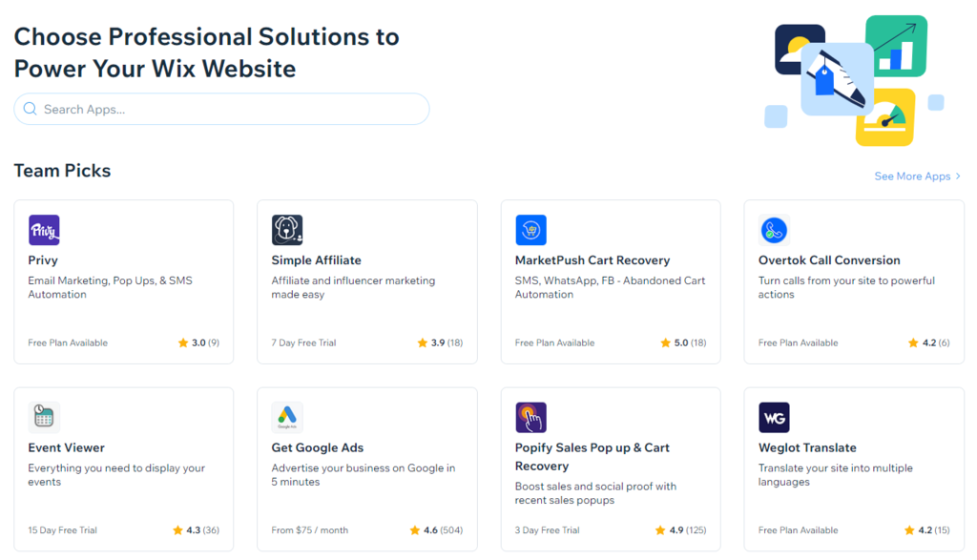The height and width of the screenshot is (560, 977).
Task: Click the Popify pointer-click icon
Action: click(x=530, y=417)
